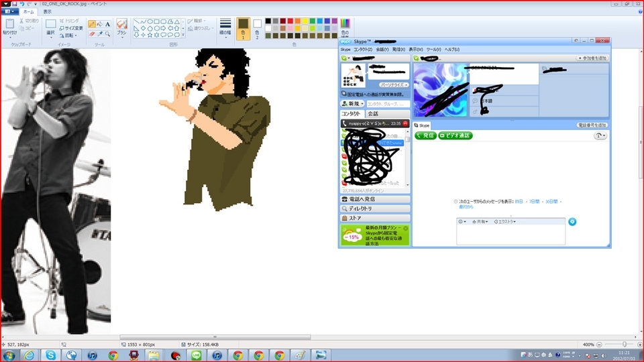This screenshot has height=362, width=644.
Task: Open the Skype Contacts (コンタクト) menu
Action: 363,50
